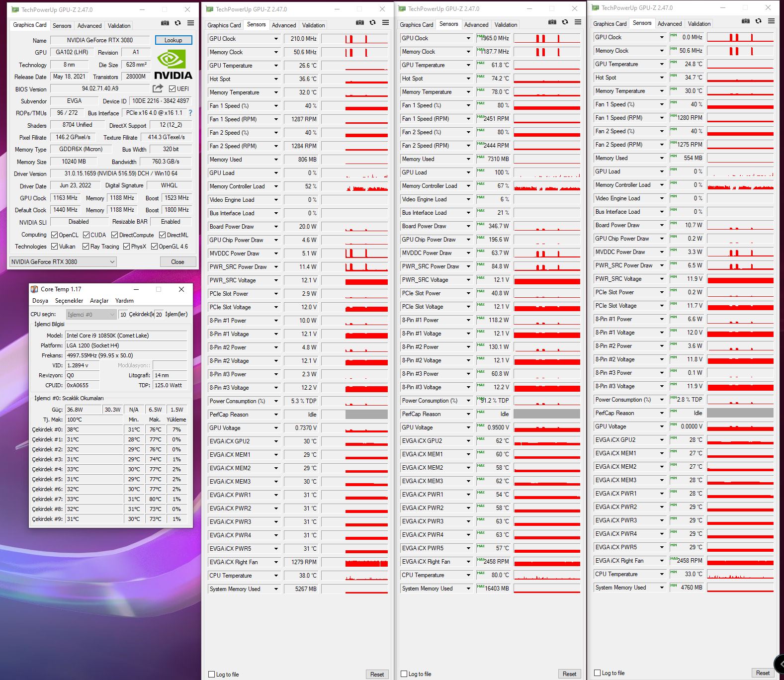Open Advanced tab in the MAX readings window
Viewport: 784px width, 680px height.
pyautogui.click(x=476, y=25)
